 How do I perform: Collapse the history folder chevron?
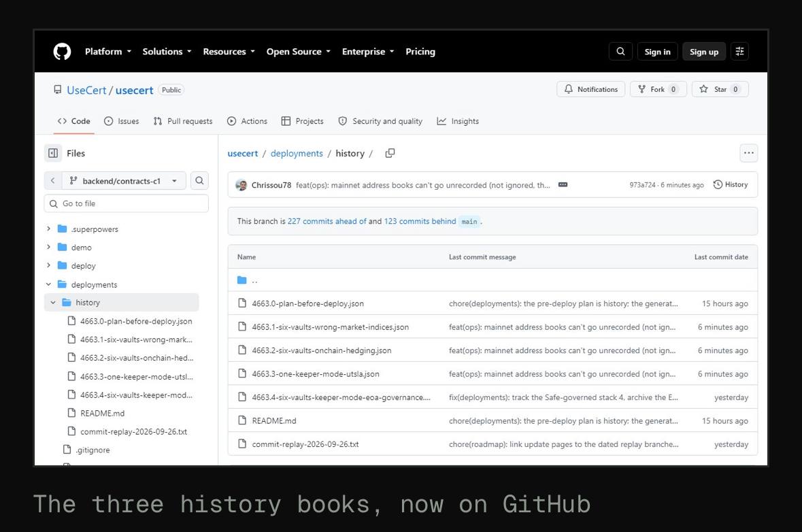point(52,302)
